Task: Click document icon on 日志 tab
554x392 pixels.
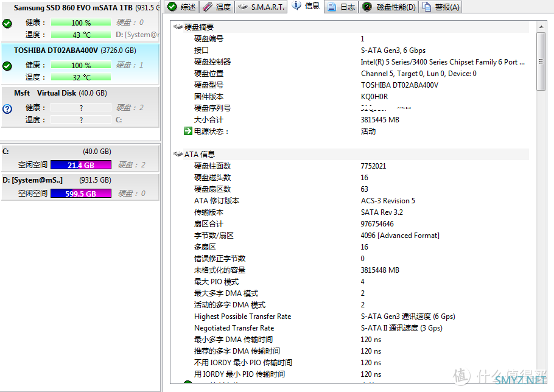Action: pos(331,7)
